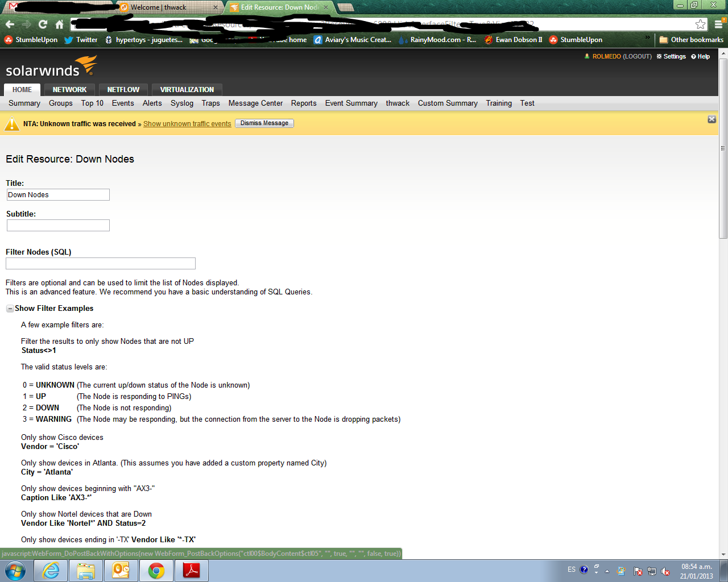The height and width of the screenshot is (582, 728).
Task: Click the ES language indicator
Action: (x=572, y=569)
